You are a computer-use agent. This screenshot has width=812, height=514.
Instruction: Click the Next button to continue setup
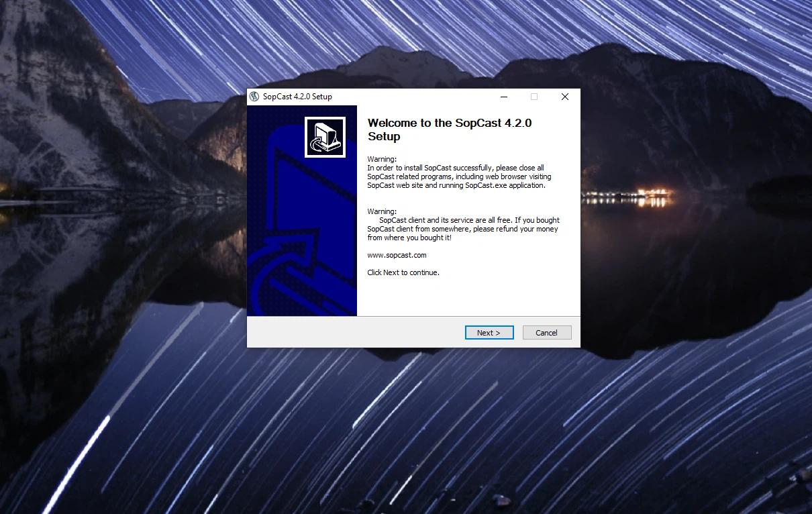tap(489, 332)
